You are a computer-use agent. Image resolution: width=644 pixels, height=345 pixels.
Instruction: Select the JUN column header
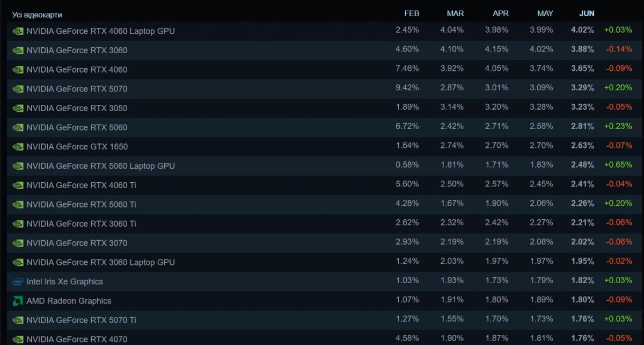coord(587,13)
